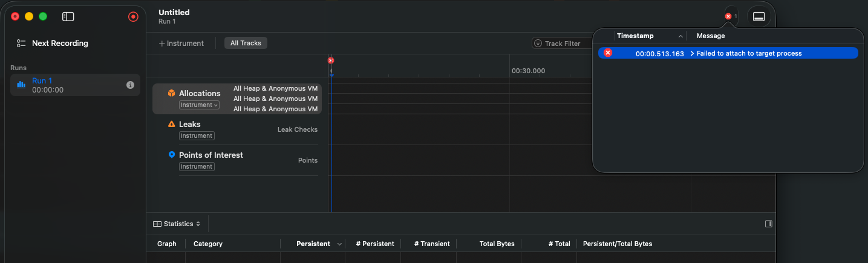The image size is (868, 263).
Task: Select the All Tracks filter tab
Action: pyautogui.click(x=246, y=44)
